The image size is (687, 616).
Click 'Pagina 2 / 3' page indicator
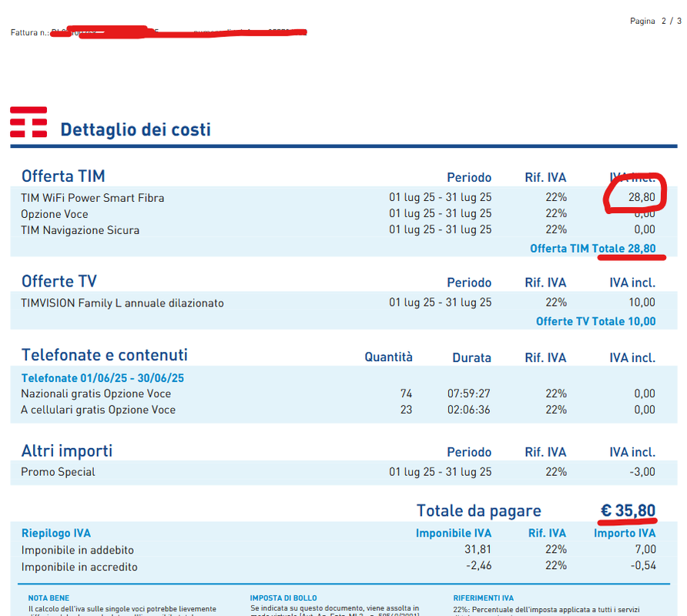pos(656,21)
